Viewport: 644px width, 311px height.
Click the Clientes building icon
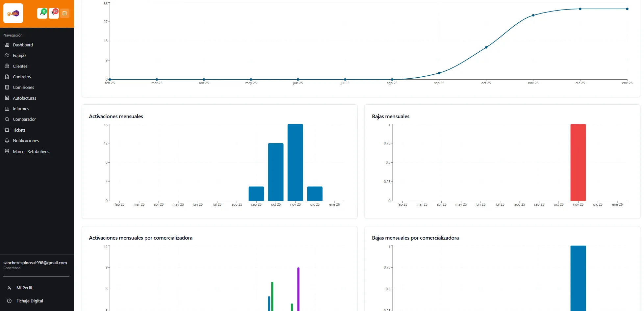[x=7, y=66]
